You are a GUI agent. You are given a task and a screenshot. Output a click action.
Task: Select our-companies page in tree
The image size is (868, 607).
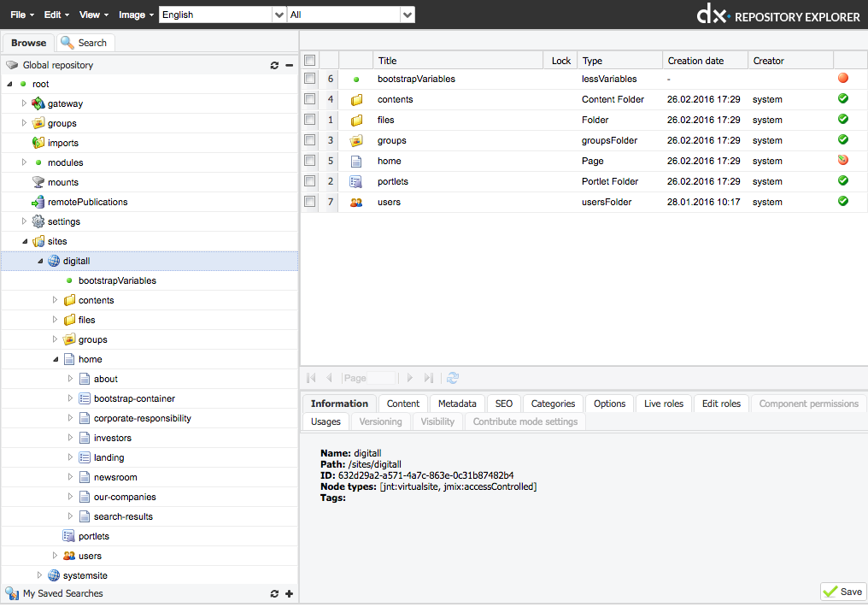[125, 497]
